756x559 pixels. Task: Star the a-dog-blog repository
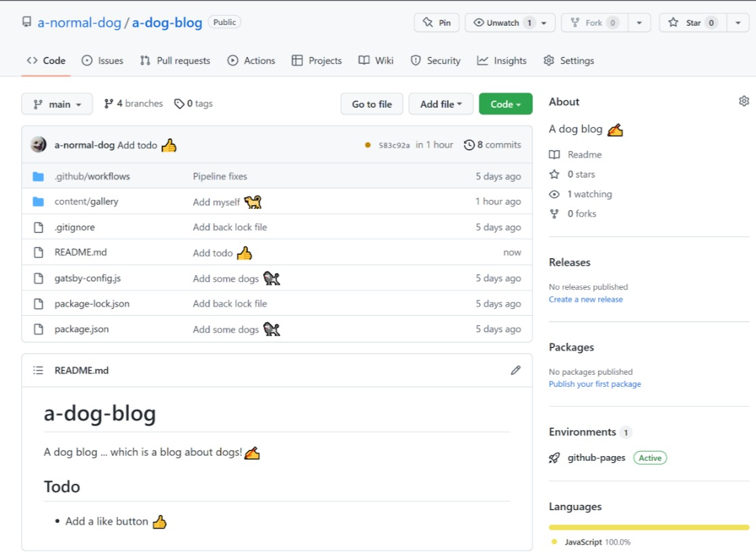click(693, 22)
